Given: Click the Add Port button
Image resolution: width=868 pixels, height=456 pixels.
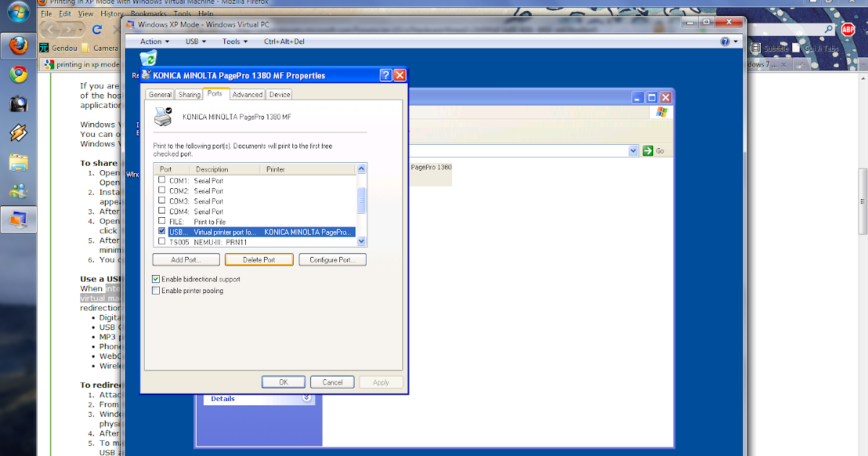Looking at the screenshot, I should point(186,260).
